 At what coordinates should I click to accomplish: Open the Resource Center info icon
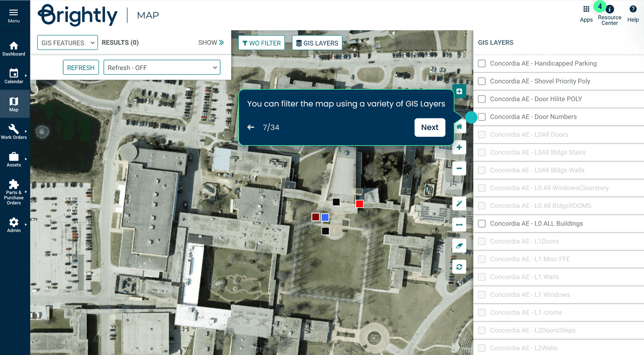click(610, 9)
